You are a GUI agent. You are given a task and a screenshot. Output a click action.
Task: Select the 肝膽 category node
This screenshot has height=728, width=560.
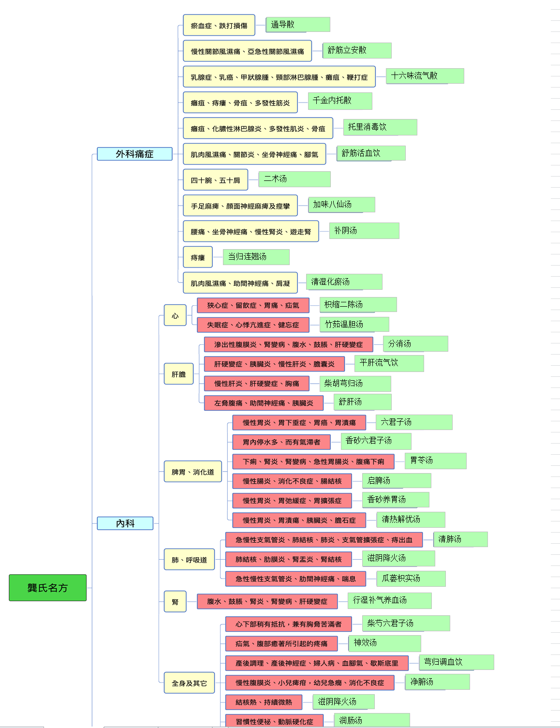178,374
